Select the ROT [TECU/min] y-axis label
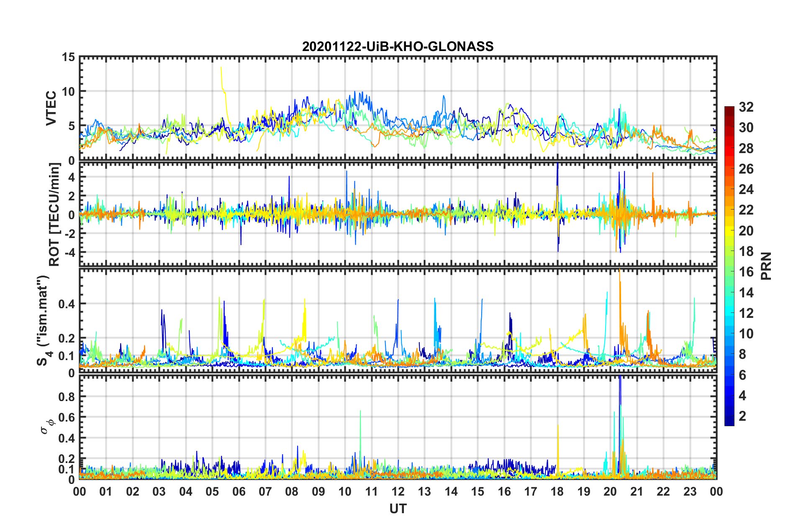Image resolution: width=796 pixels, height=532 pixels. 54,214
